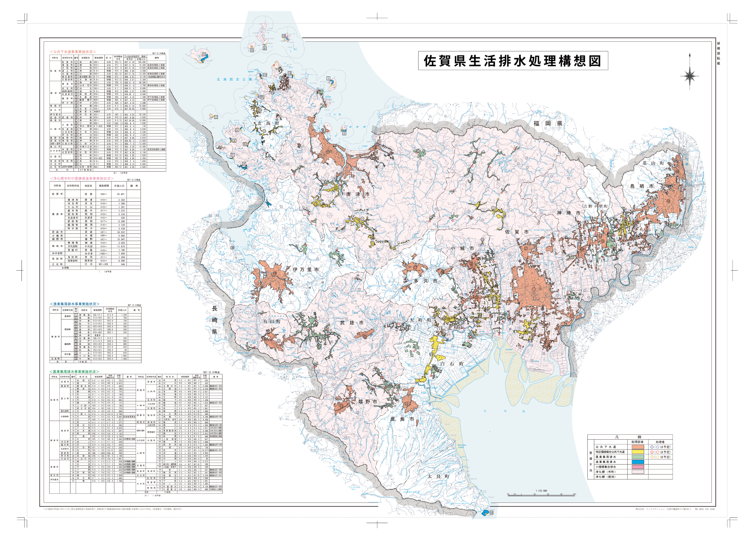Click the 小規模集合排水 legend row label

coord(606,467)
